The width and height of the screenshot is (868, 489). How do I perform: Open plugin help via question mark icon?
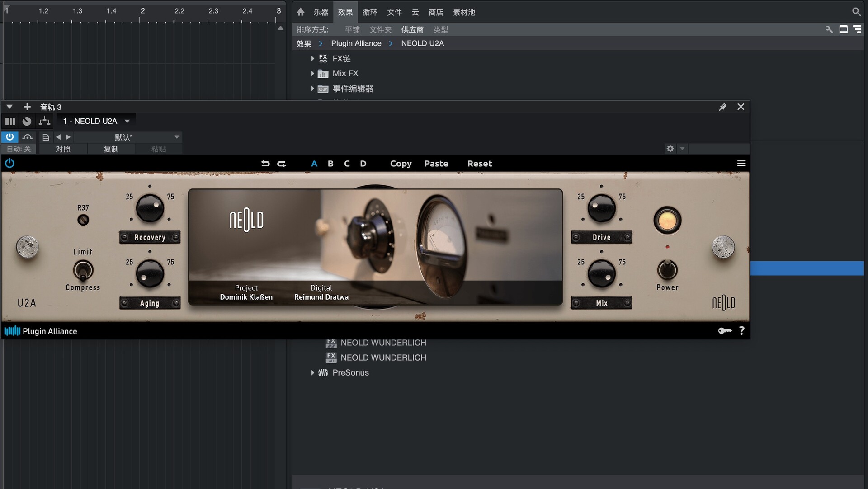741,330
